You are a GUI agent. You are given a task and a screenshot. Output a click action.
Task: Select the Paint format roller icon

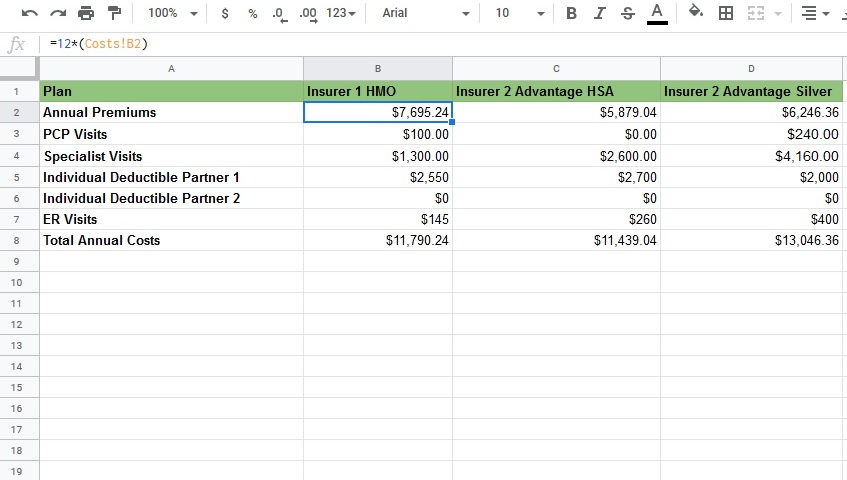(x=114, y=13)
